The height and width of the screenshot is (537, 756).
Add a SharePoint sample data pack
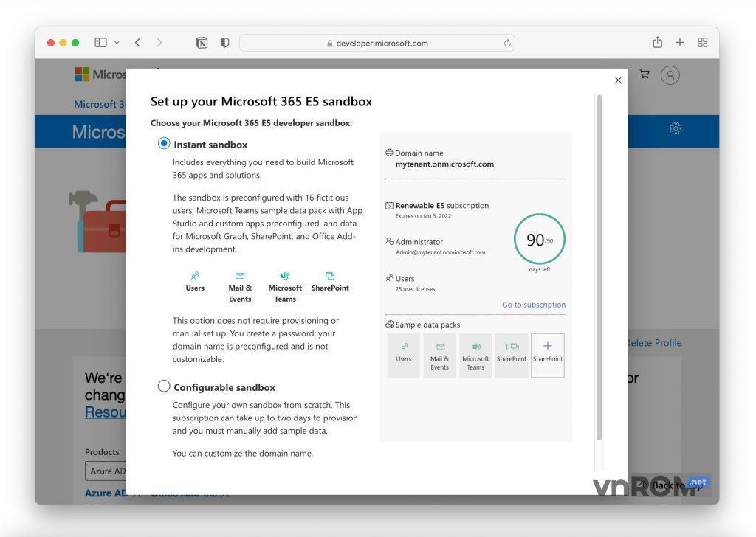point(547,355)
